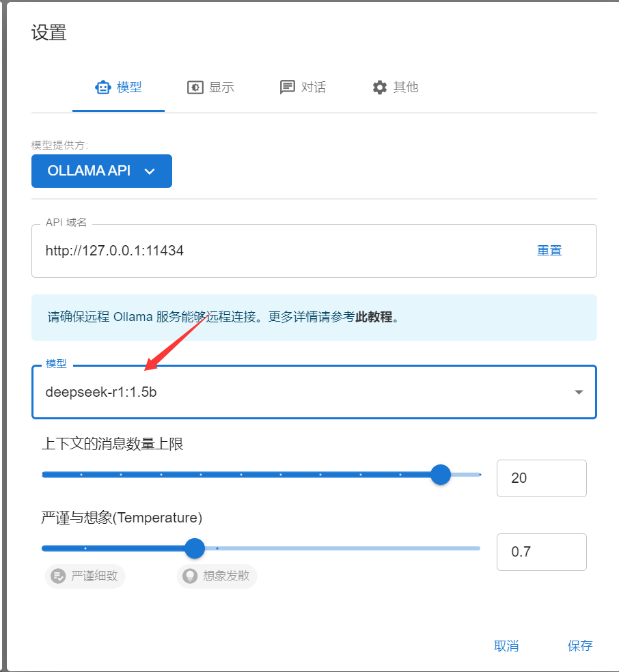Switch to the 对话 tab
Screen dimensions: 619x672
tap(303, 87)
